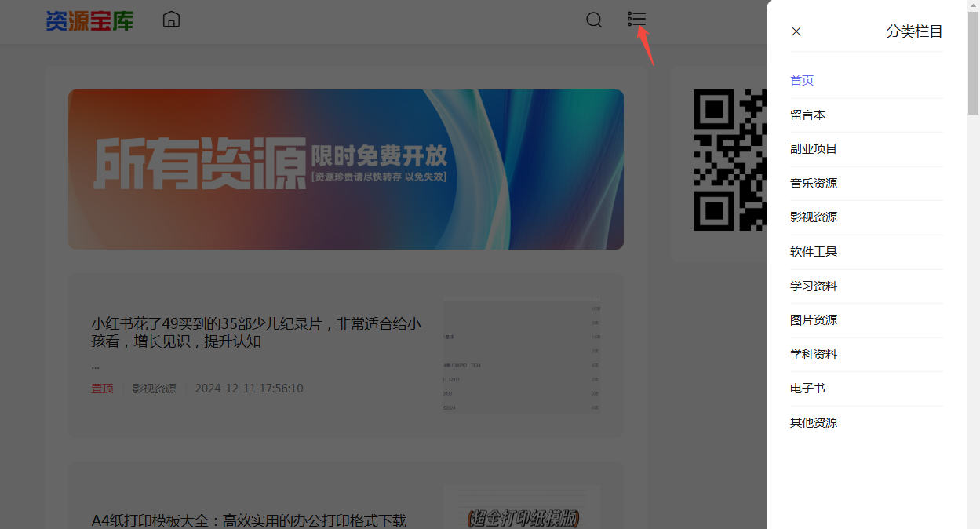This screenshot has height=529, width=980.
Task: Click the 所有资源 限时免费开放 banner
Action: 346,170
